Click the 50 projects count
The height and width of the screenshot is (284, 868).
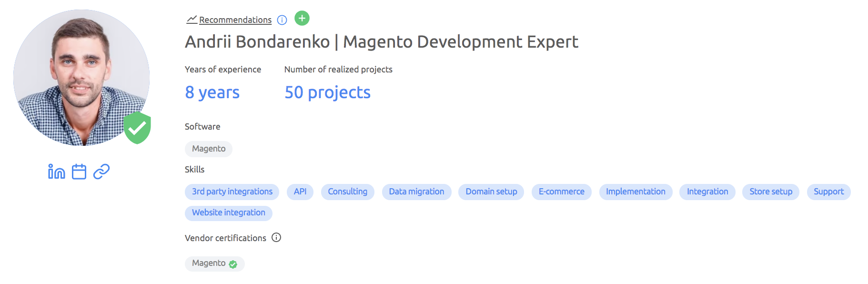coord(327,92)
